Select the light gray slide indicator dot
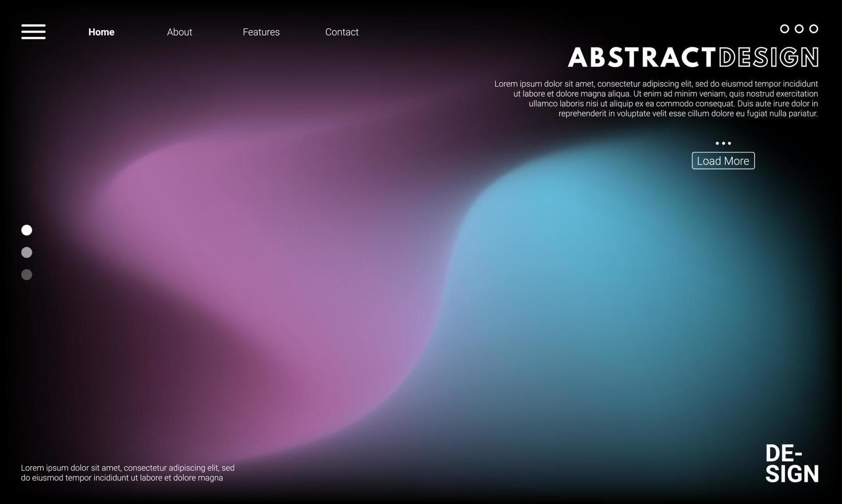 click(x=27, y=253)
